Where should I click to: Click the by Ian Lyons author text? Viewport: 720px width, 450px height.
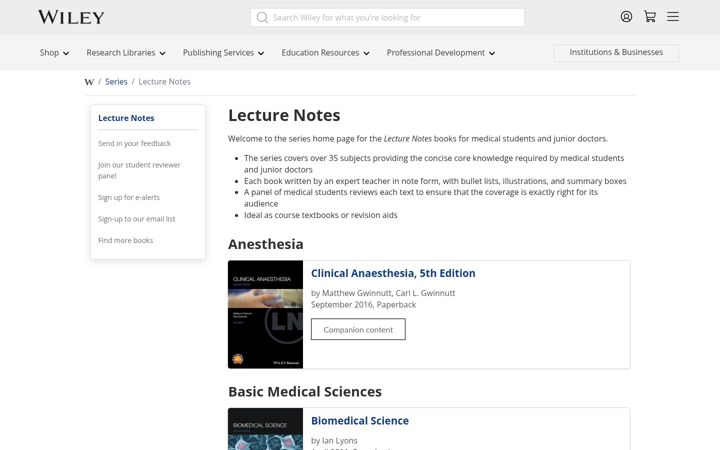[334, 440]
